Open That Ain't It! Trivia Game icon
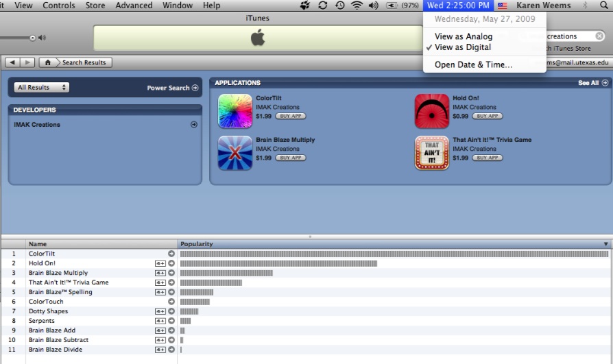Screen dimensions: 613x364 click(431, 153)
